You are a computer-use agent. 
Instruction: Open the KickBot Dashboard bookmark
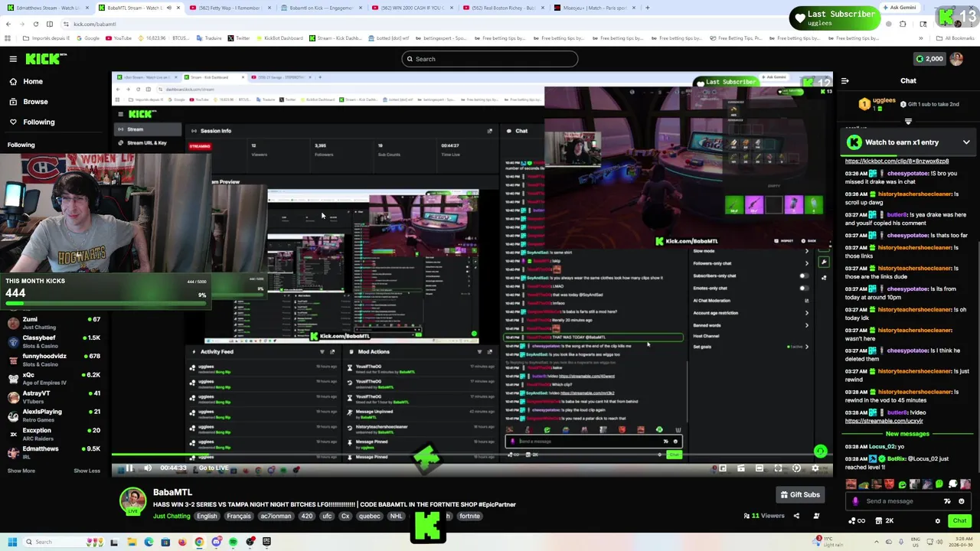pos(278,38)
